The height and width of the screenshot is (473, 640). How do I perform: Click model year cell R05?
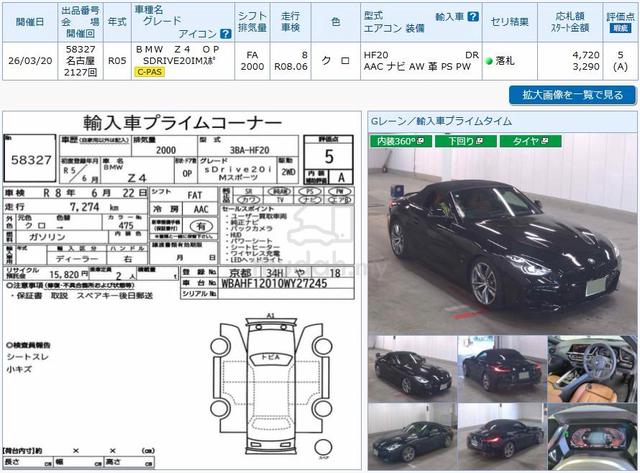point(117,61)
